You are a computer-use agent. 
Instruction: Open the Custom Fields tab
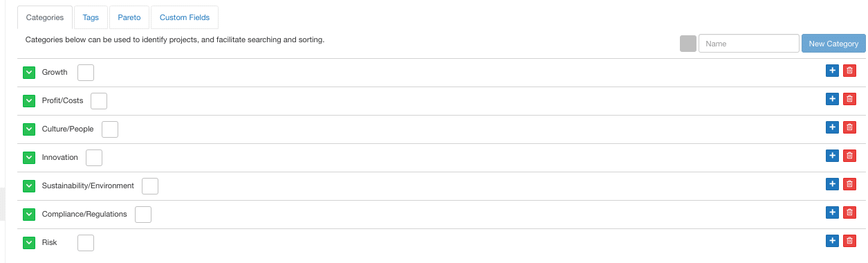tap(185, 17)
